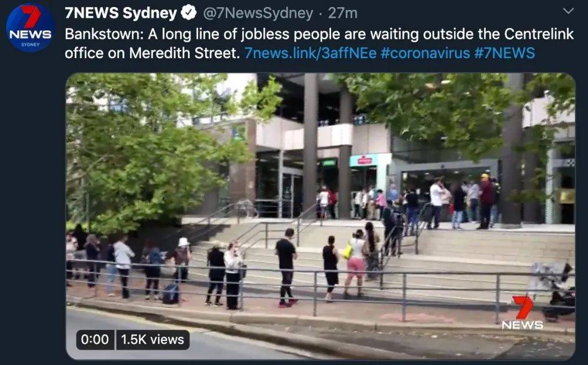Open the #7NEWS hashtag
588x365 pixels.
505,53
